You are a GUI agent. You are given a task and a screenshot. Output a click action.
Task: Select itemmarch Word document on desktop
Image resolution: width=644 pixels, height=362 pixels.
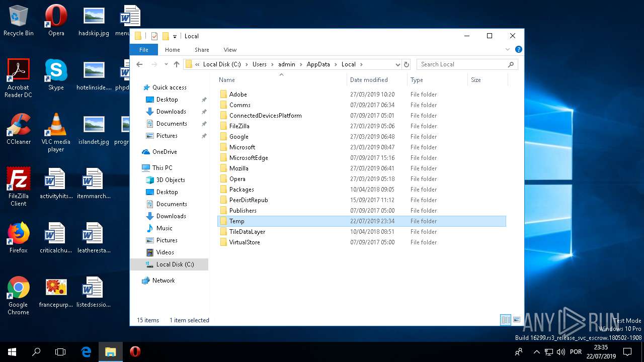click(94, 184)
